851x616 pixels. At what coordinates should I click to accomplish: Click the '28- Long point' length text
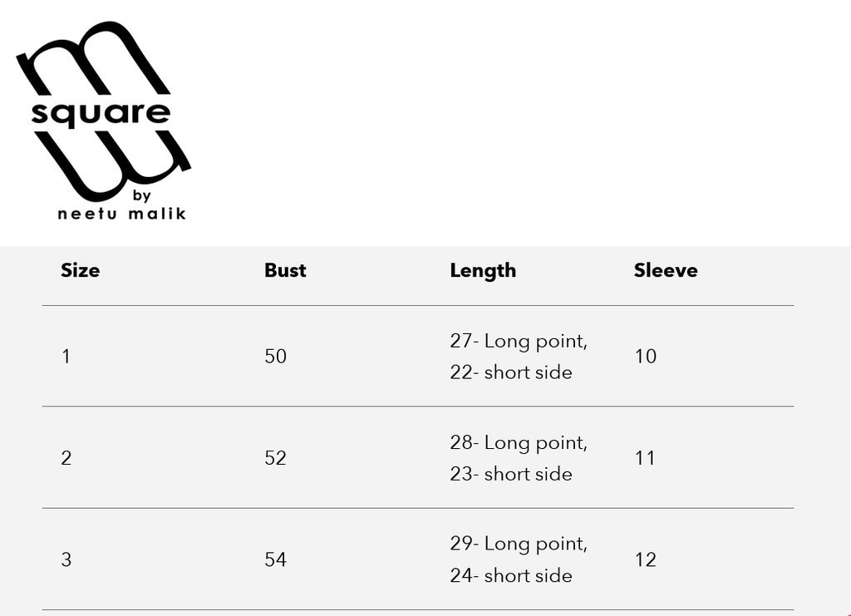pos(519,442)
